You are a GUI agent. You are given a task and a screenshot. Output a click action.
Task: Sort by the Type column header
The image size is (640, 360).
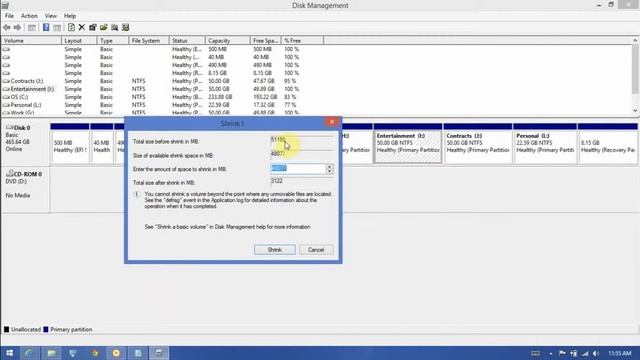coord(113,41)
